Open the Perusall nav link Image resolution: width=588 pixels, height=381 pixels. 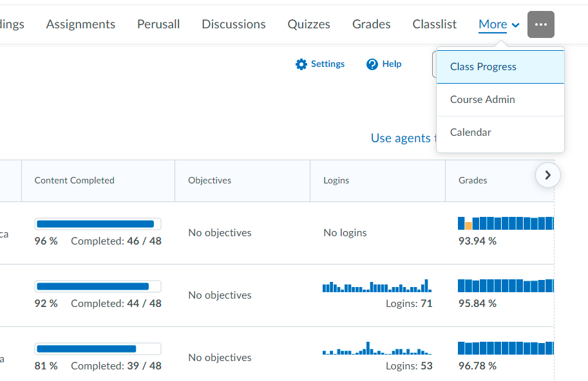[158, 24]
